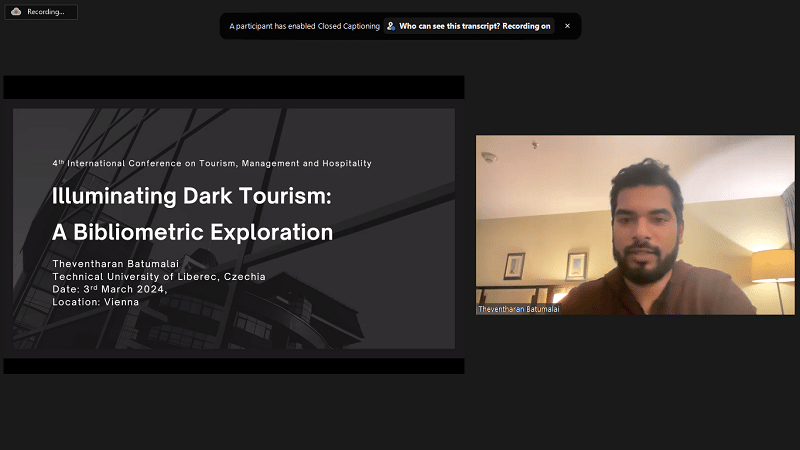Click the "Illuminating Dark Tourism:" slide title

(191, 196)
